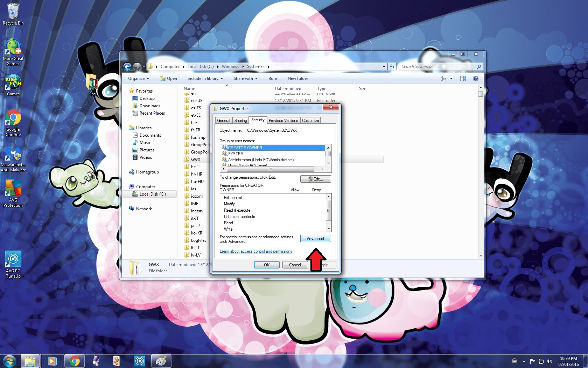588x368 pixels.
Task: Open AVG PC TuneUp desktop shortcut
Action: pyautogui.click(x=13, y=265)
